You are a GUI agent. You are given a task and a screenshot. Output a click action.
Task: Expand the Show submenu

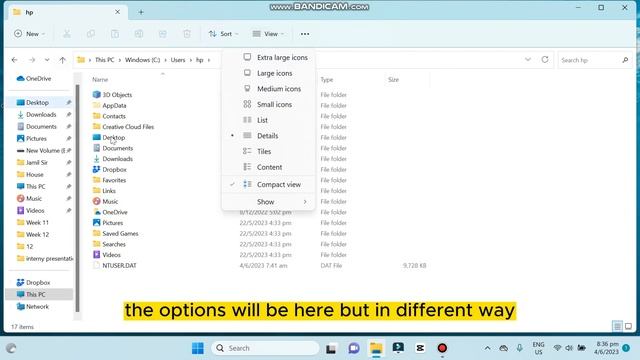click(x=269, y=202)
